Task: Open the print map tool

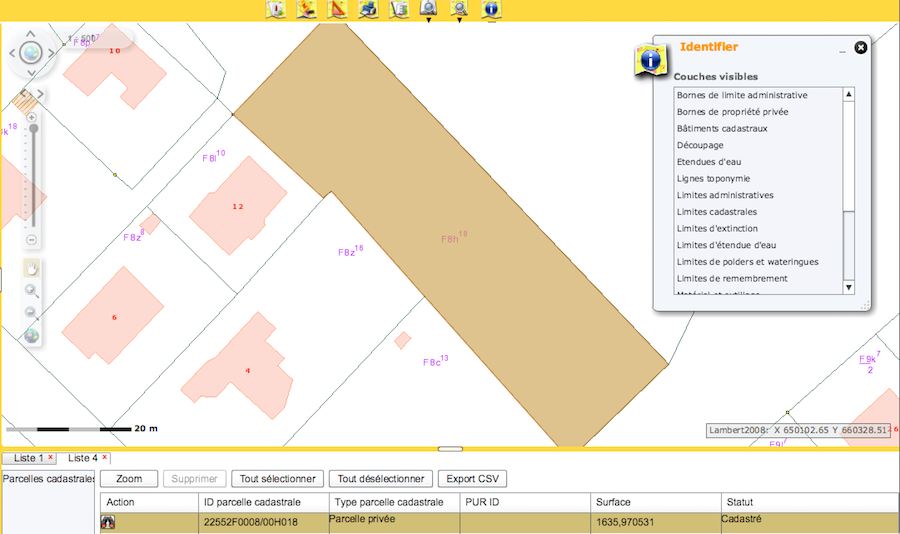Action: click(368, 9)
